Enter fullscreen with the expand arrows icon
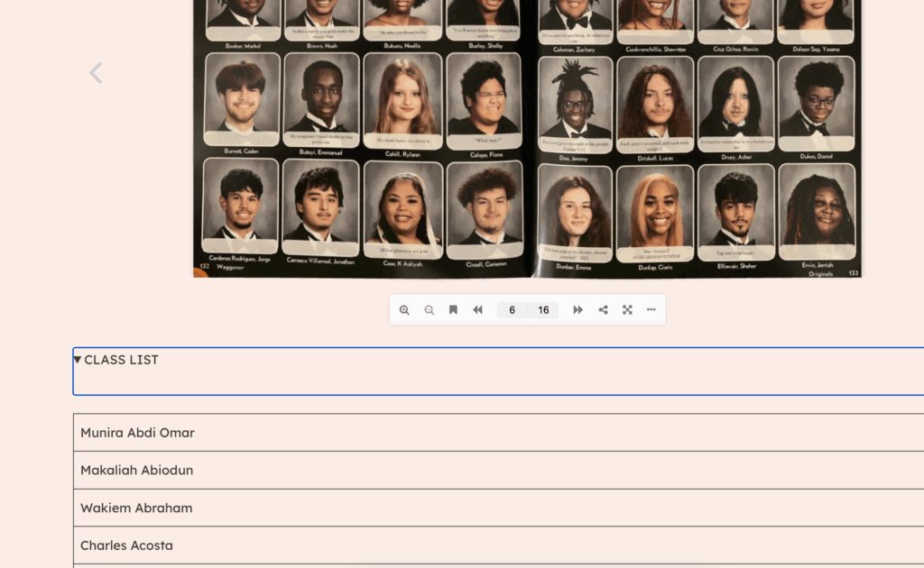Screen dimensions: 924x568 (x=627, y=310)
